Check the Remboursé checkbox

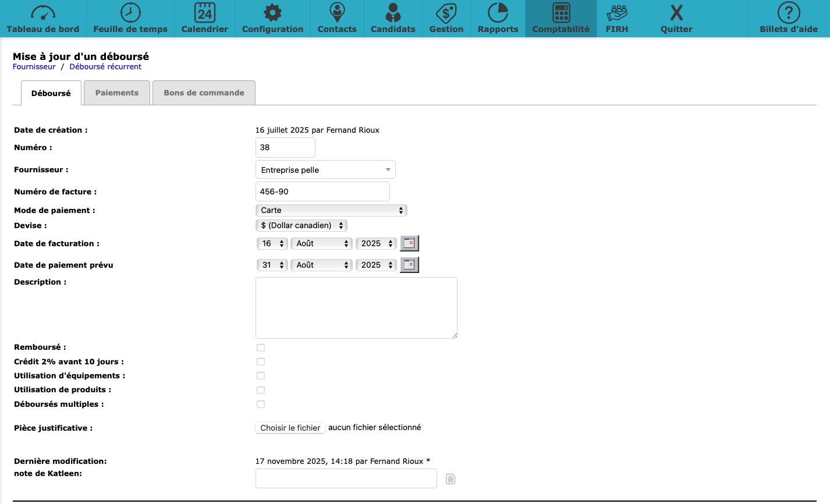pos(261,347)
